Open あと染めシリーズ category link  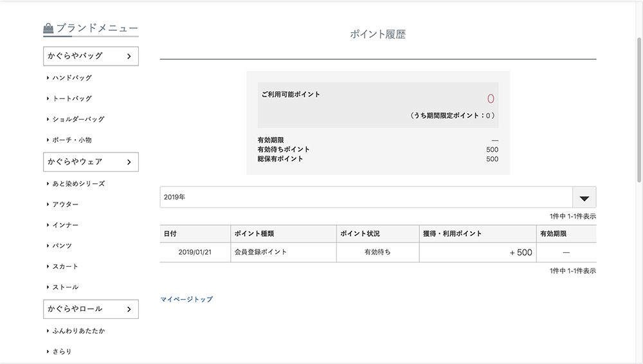click(x=78, y=184)
